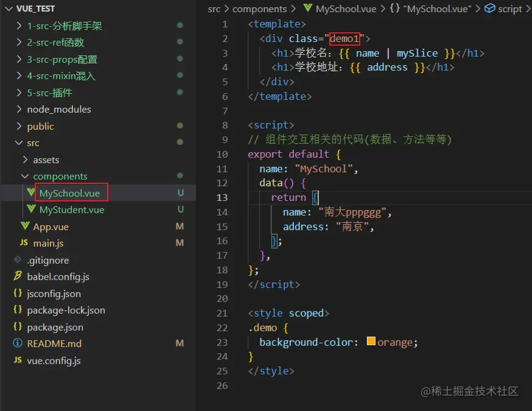Open main.js file
532x411 pixels.
coord(48,244)
